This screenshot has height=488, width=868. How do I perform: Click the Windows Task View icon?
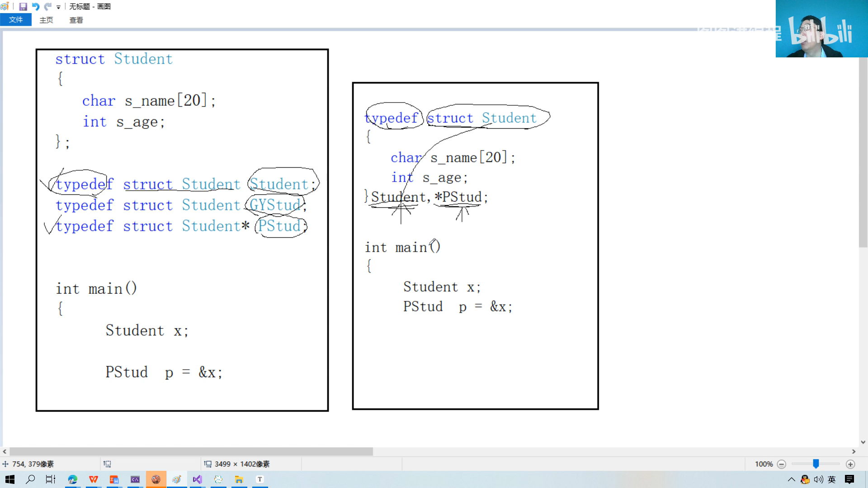[x=51, y=479]
